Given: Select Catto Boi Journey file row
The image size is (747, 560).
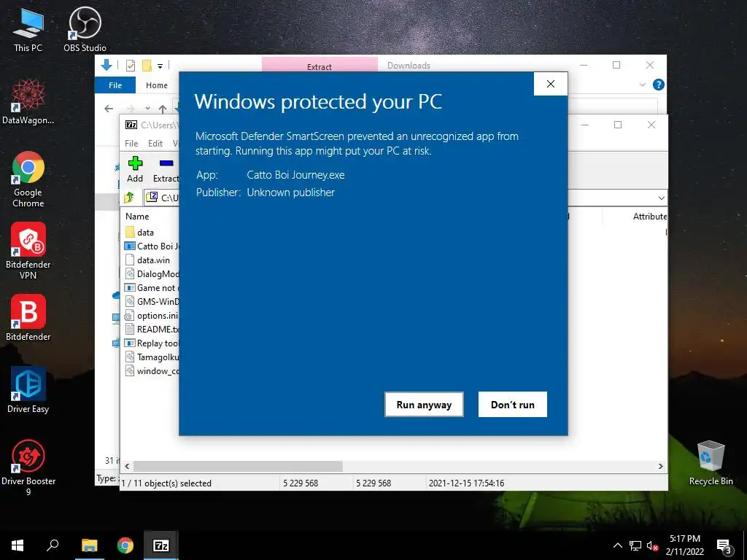Looking at the screenshot, I should tap(151, 246).
